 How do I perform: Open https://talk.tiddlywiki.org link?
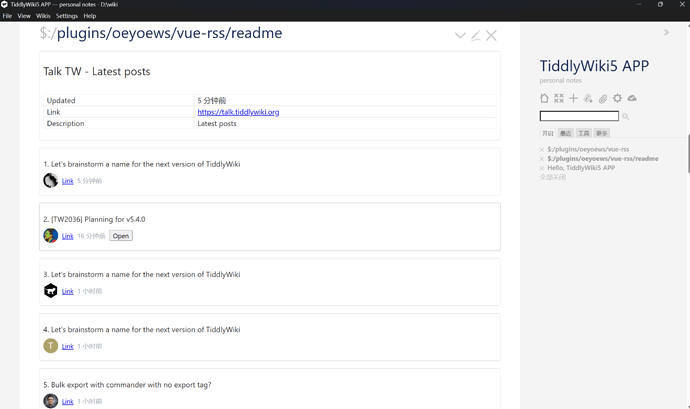[x=238, y=112]
